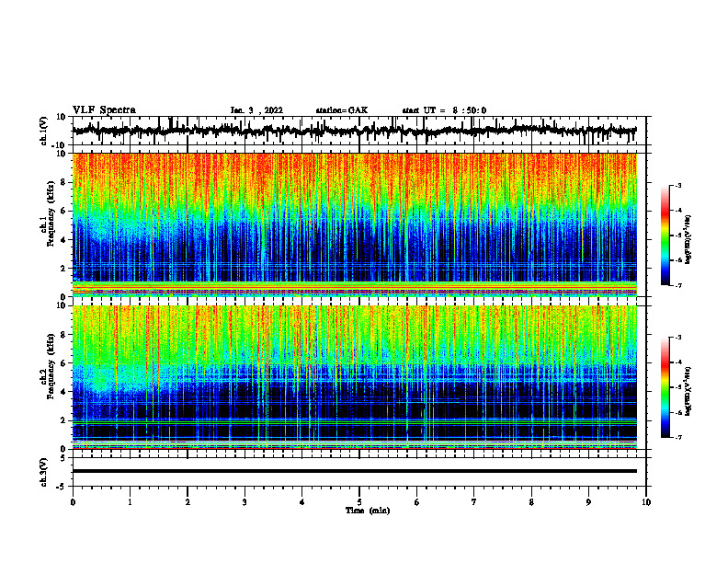Viewport: 728px width, 563px height.
Task: Click inside the ch.1 spectrogram panel
Action: [x=354, y=224]
